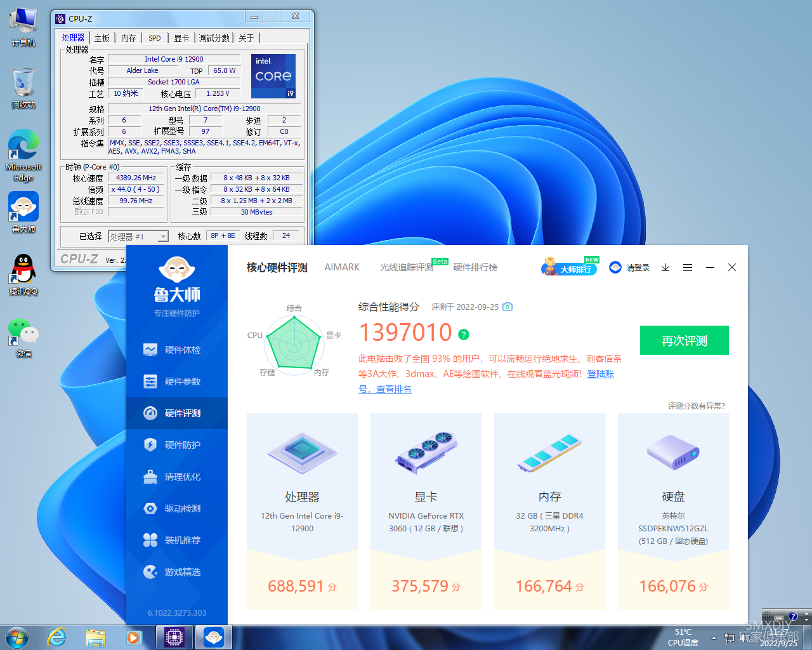812x650 pixels.
Task: Click the 清理优化 broom icon
Action: 150,477
